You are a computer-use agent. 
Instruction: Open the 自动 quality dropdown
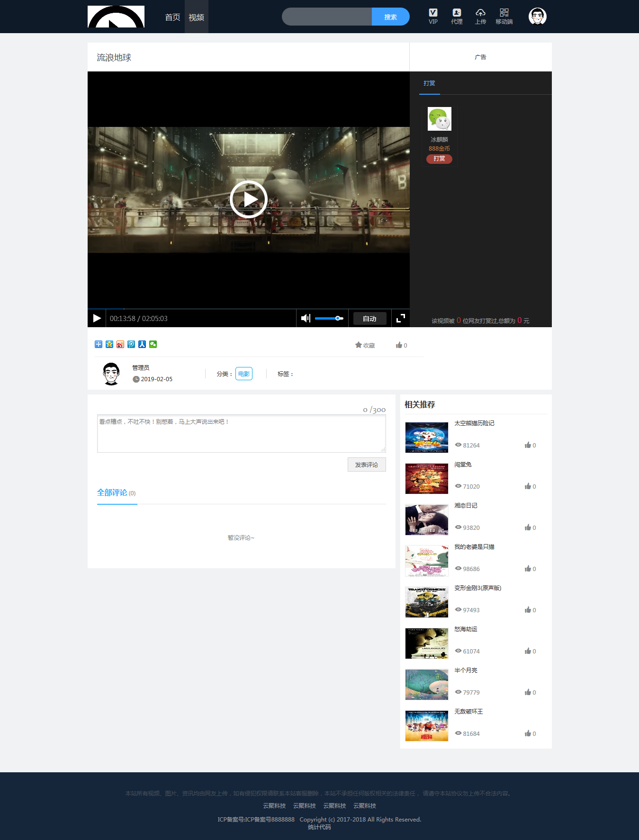click(369, 319)
